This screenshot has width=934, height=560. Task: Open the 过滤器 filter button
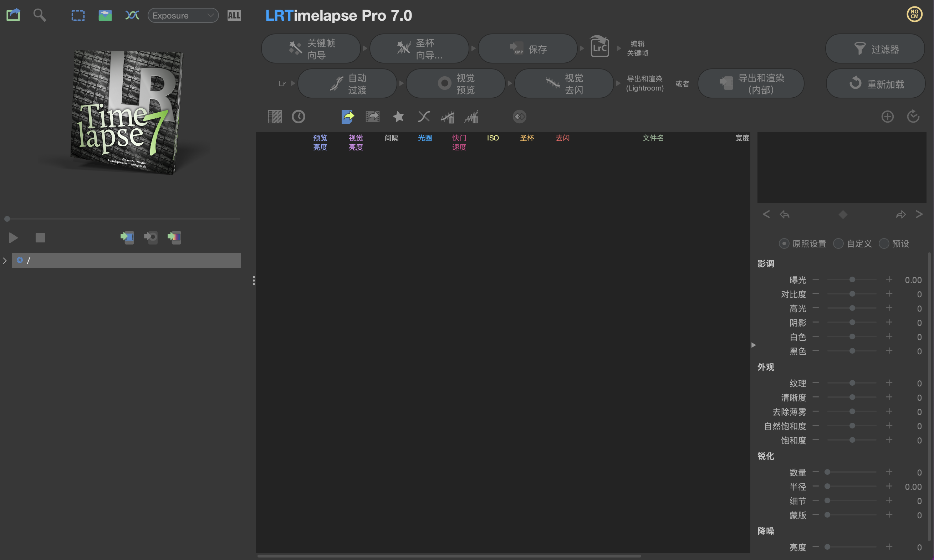point(875,49)
